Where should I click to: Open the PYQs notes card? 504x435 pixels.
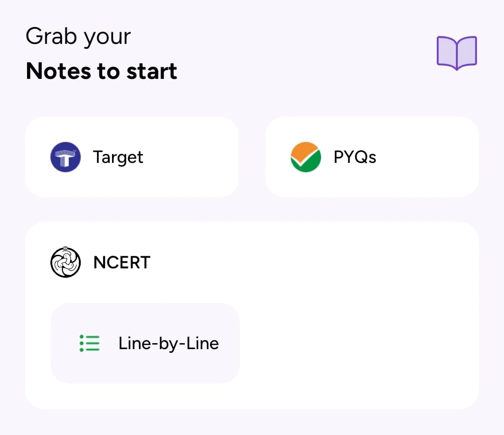coord(372,157)
